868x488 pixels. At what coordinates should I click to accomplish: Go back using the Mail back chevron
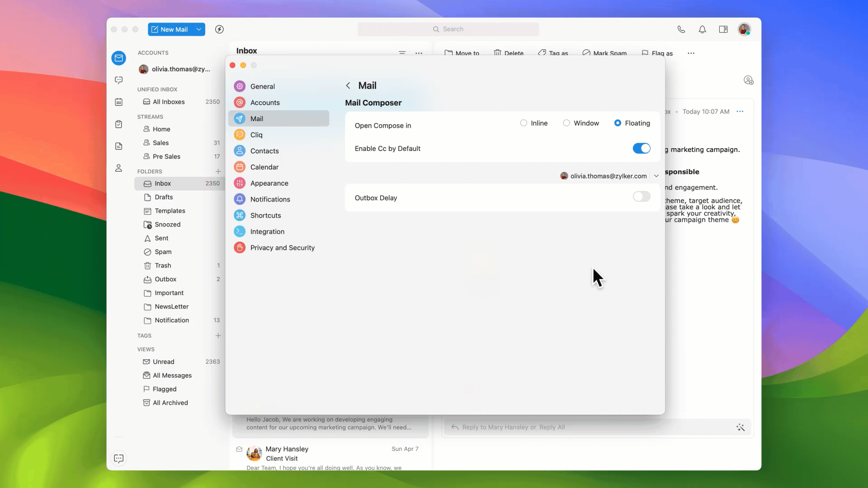tap(348, 85)
